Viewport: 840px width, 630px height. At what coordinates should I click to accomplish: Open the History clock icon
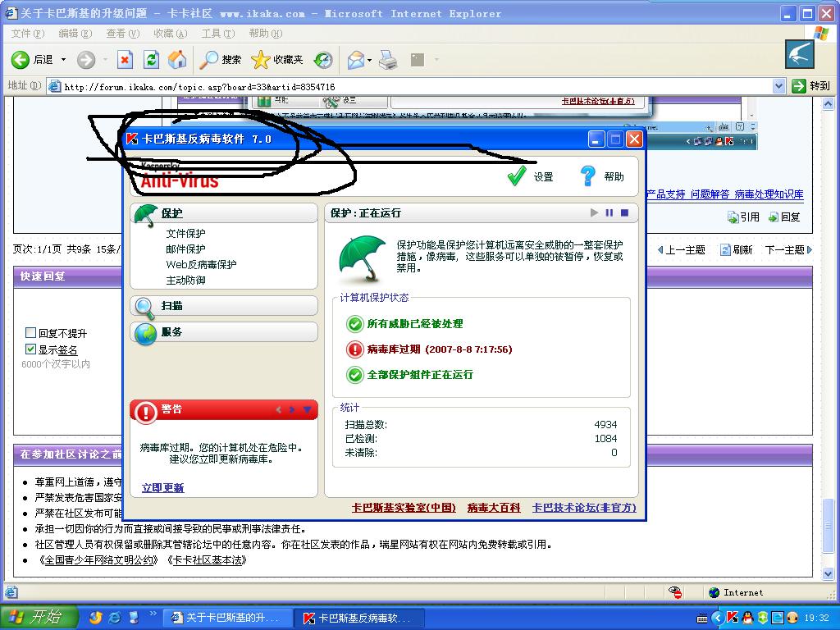(x=323, y=60)
